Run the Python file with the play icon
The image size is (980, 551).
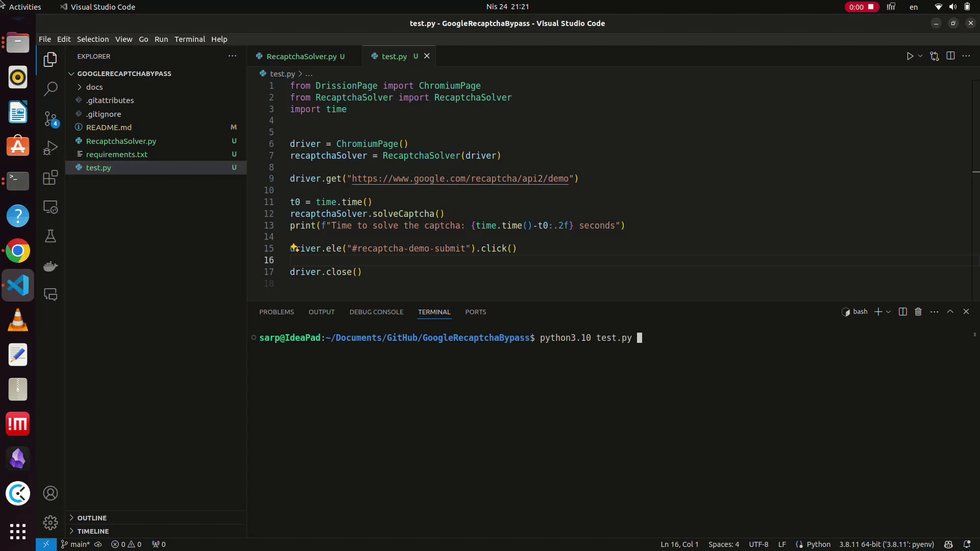pos(910,56)
